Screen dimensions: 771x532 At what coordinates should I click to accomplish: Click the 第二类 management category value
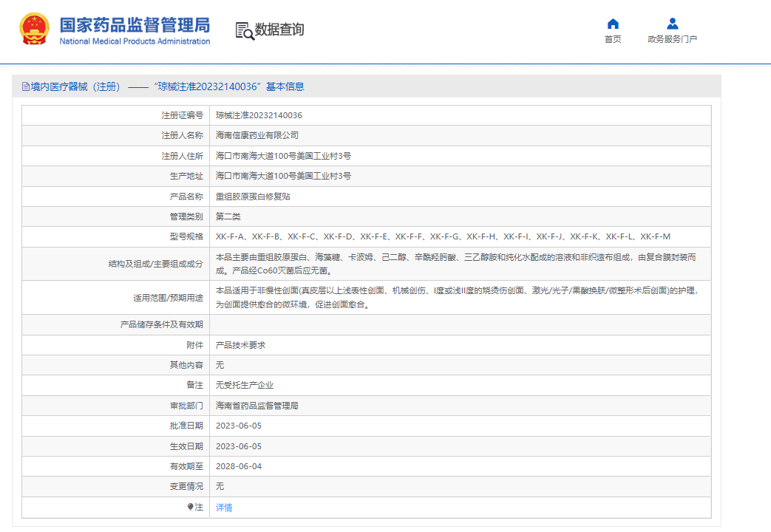(228, 216)
